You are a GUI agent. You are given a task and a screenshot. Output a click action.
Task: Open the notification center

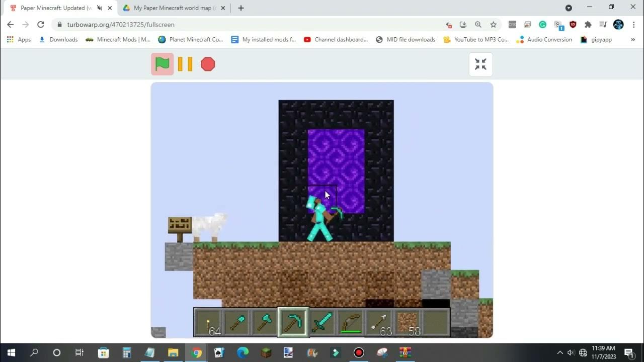(629, 352)
